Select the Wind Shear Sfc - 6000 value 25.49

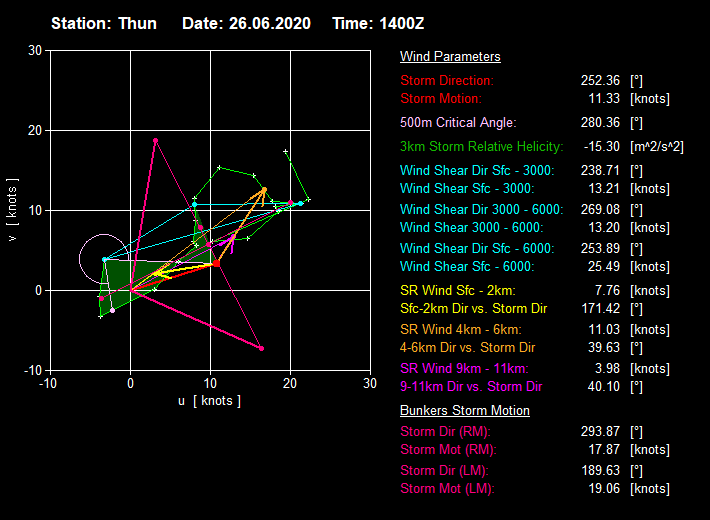(600, 266)
